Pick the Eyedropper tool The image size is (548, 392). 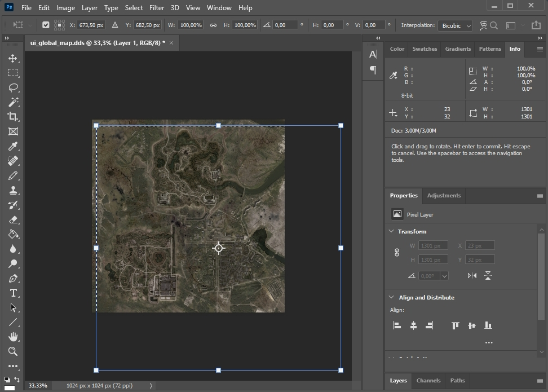pos(13,146)
